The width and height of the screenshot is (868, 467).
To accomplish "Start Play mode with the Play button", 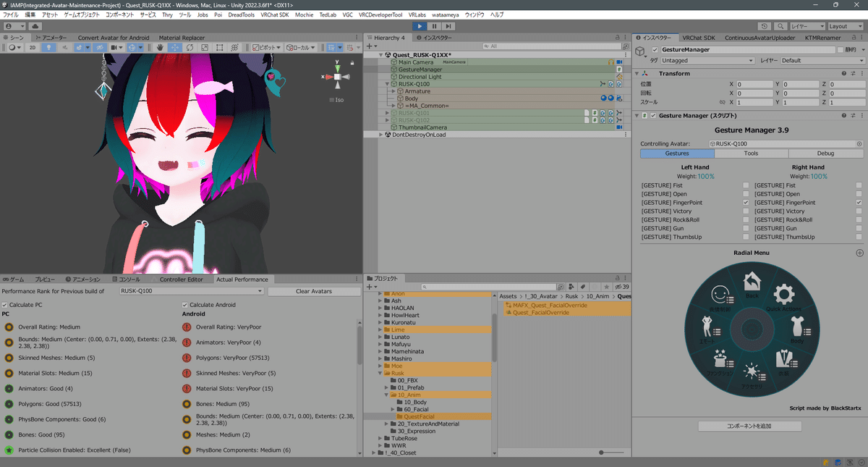I will (420, 26).
